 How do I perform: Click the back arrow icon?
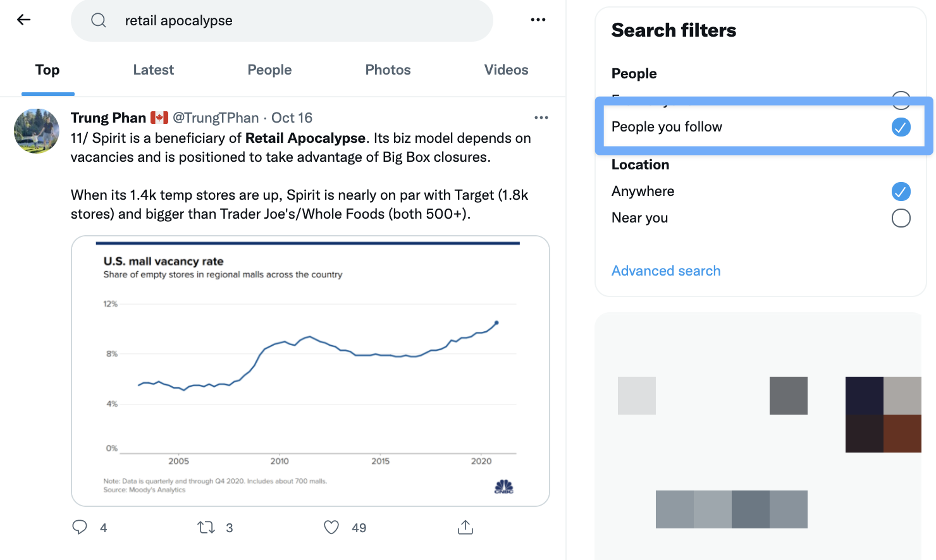pyautogui.click(x=24, y=20)
